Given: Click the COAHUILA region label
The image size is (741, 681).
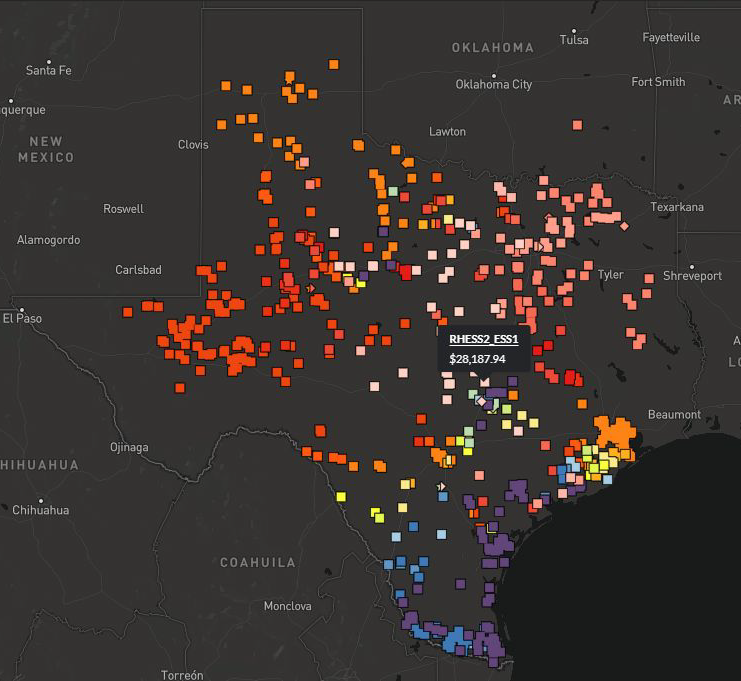Looking at the screenshot, I should click(x=257, y=563).
